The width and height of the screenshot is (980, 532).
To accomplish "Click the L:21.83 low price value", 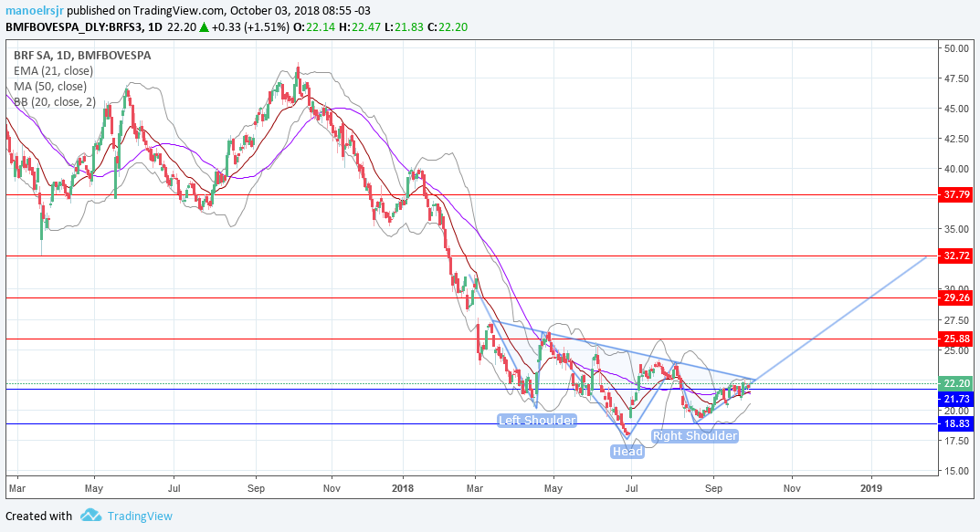I will tap(404, 26).
